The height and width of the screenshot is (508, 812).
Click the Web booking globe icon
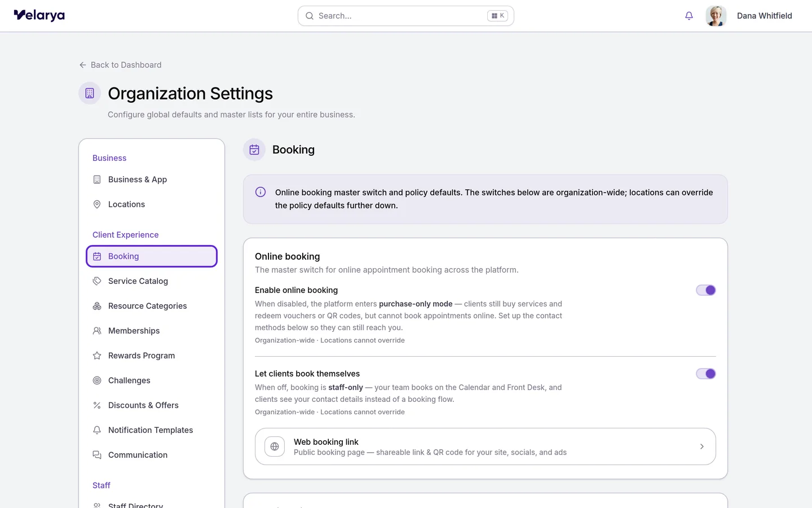click(275, 446)
